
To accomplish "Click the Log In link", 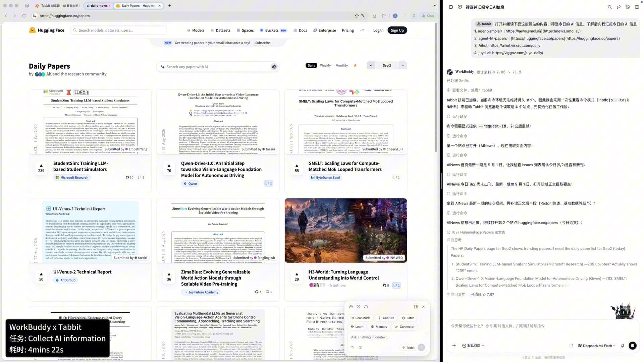I will (x=378, y=30).
